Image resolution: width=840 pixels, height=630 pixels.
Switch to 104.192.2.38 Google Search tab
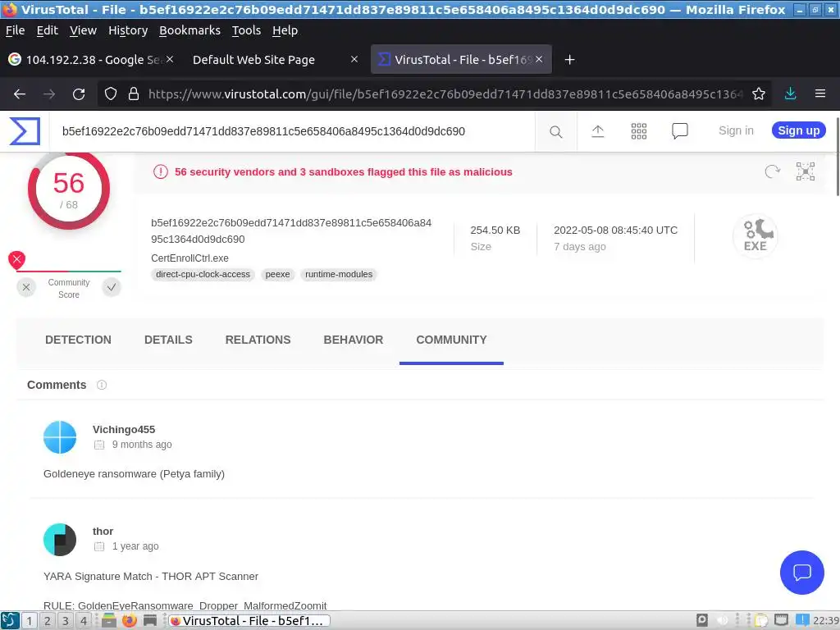point(91,59)
